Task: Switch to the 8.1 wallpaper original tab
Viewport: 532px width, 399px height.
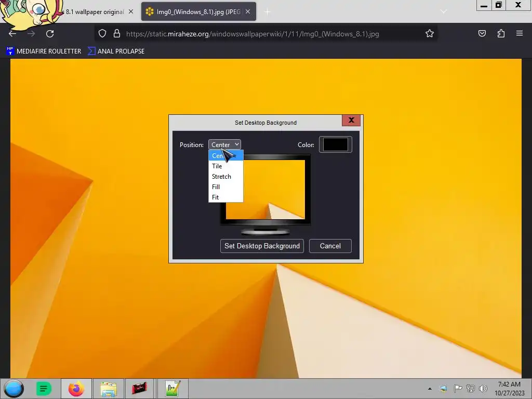Action: [95, 12]
